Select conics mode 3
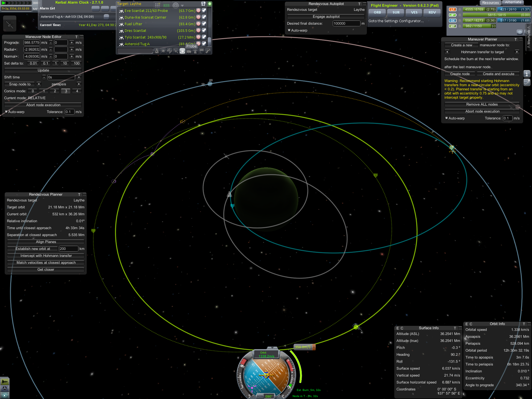This screenshot has height=399, width=532. coord(66,91)
